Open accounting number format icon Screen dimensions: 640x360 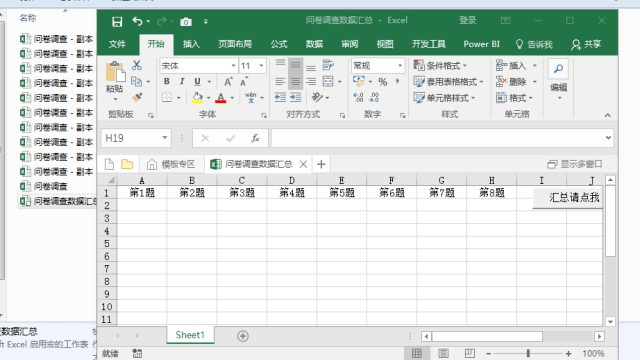click(x=359, y=81)
